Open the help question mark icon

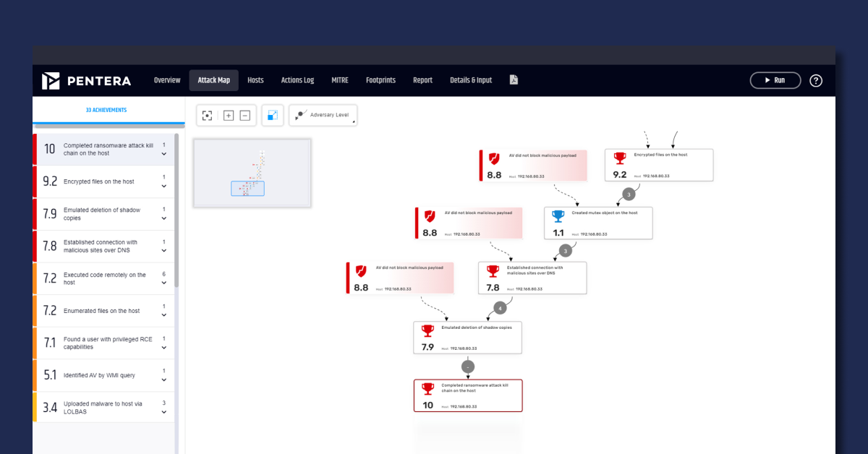(x=816, y=80)
